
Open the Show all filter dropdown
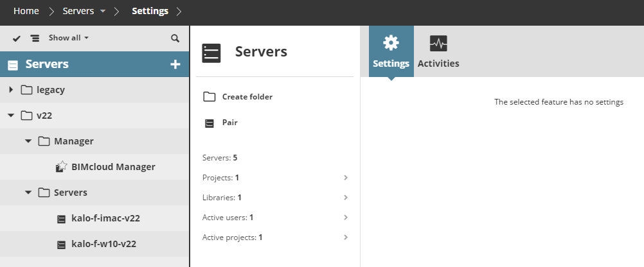pyautogui.click(x=68, y=38)
